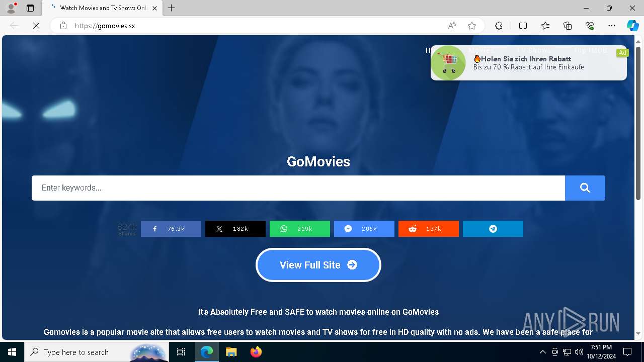Click the shopping cart ad image
The height and width of the screenshot is (362, 644).
(x=448, y=63)
